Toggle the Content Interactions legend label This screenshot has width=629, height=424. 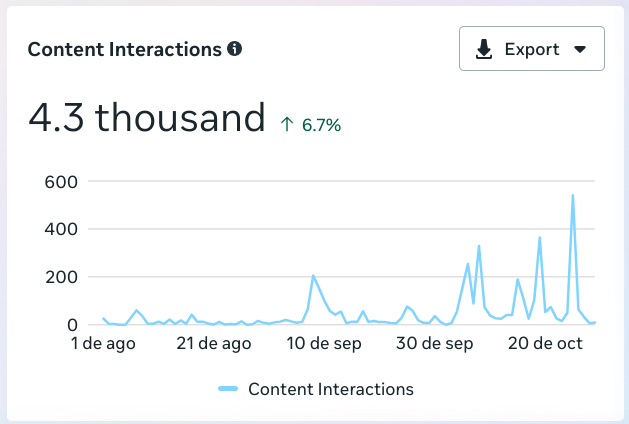(x=330, y=389)
